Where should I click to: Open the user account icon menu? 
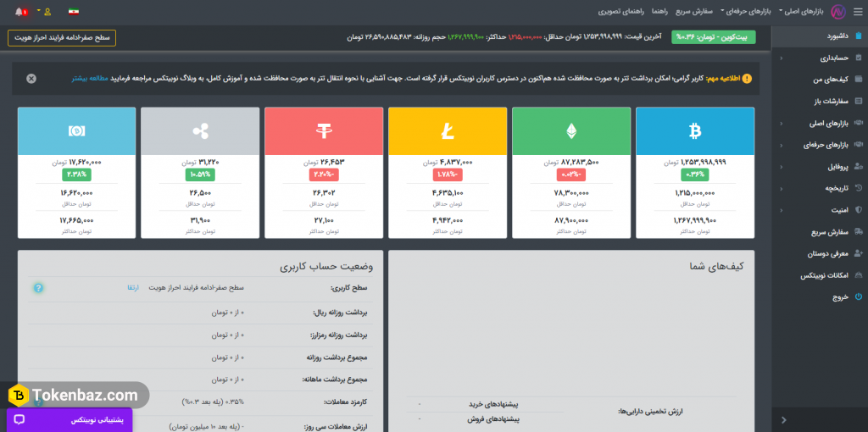pos(47,11)
